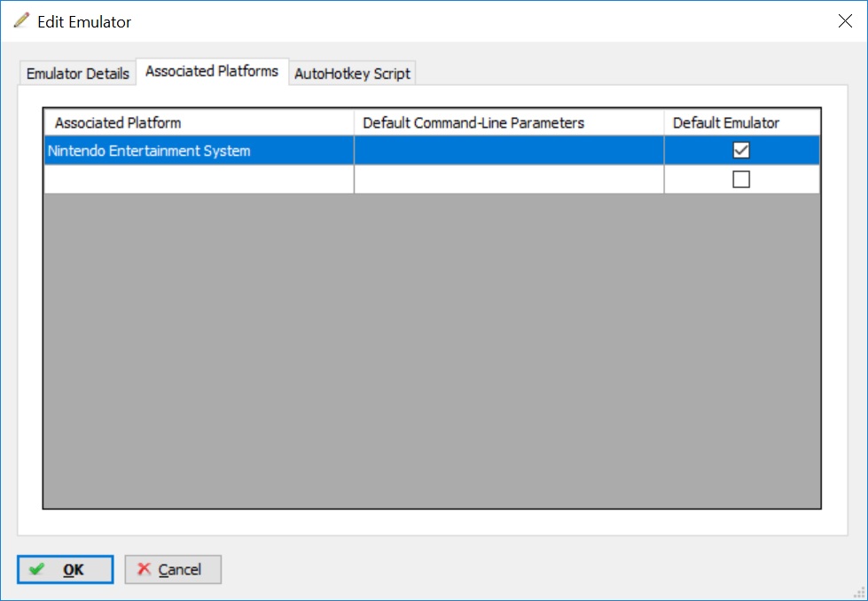868x601 pixels.
Task: Click the empty row's command-line parameters cell
Action: click(508, 179)
